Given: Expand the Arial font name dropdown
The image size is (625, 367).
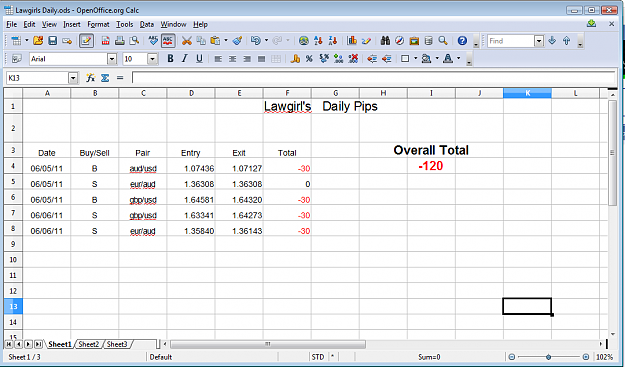Looking at the screenshot, I should (112, 59).
